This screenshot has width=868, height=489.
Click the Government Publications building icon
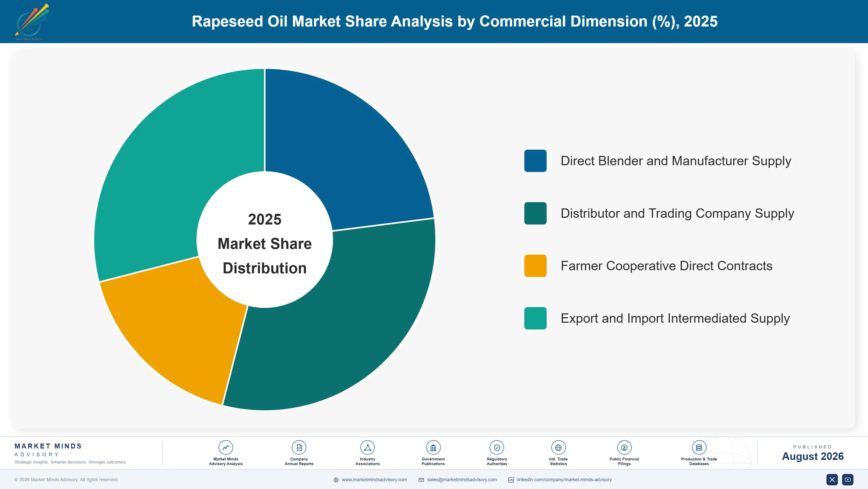point(433,447)
